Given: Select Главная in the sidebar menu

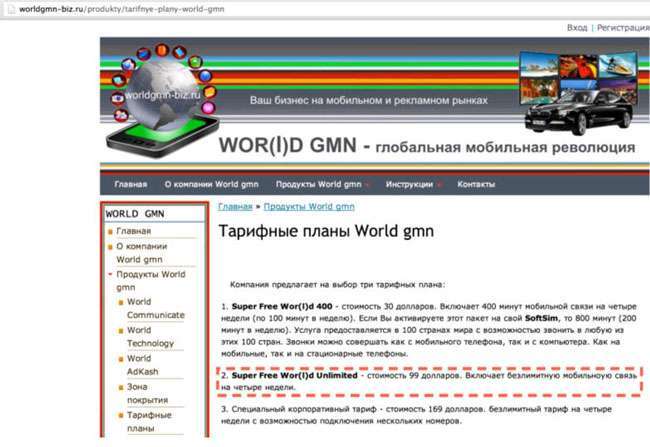Looking at the screenshot, I should click(133, 231).
